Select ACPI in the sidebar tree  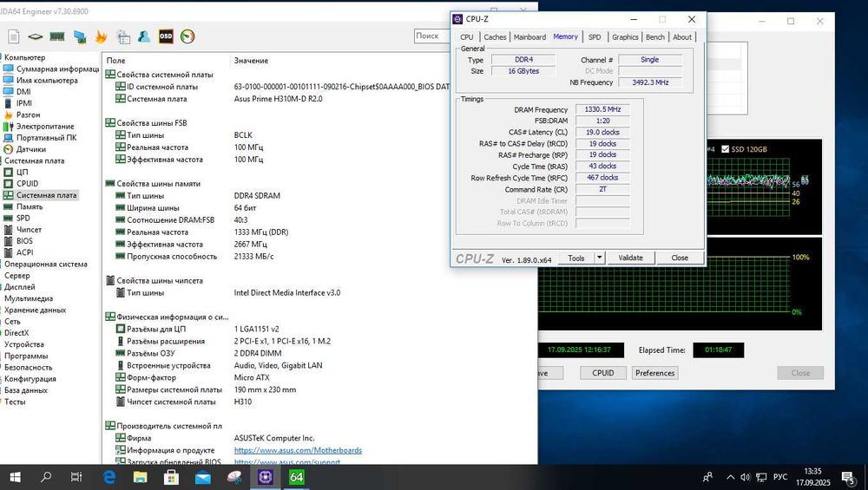24,252
